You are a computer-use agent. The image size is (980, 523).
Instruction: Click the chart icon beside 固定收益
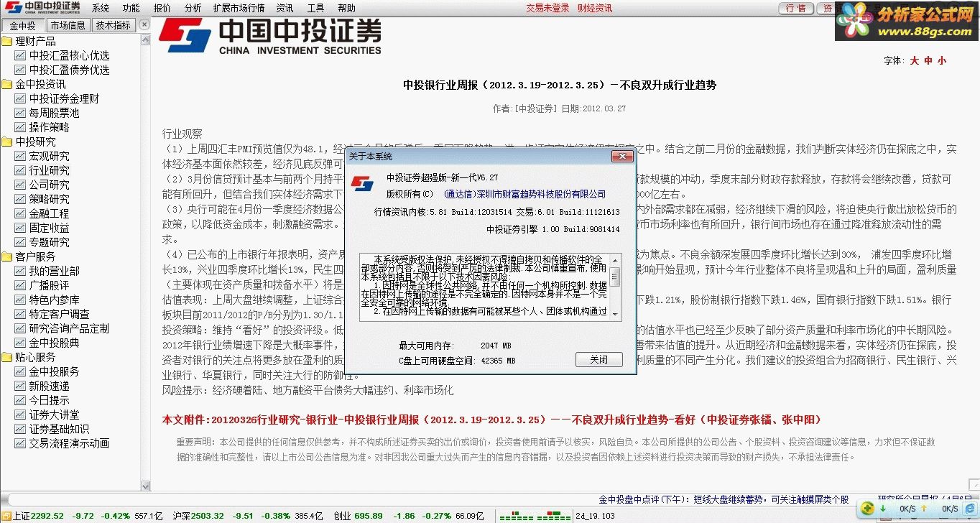(20, 228)
